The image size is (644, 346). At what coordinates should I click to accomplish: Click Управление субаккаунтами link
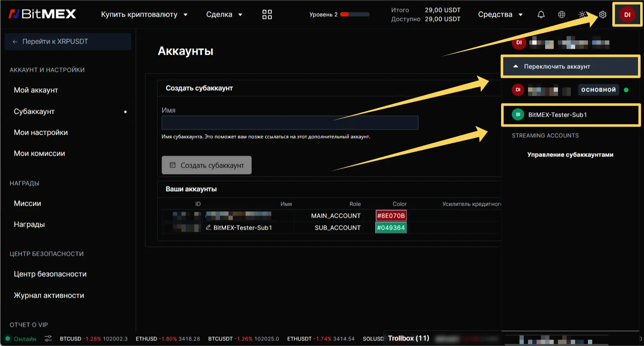tap(570, 155)
